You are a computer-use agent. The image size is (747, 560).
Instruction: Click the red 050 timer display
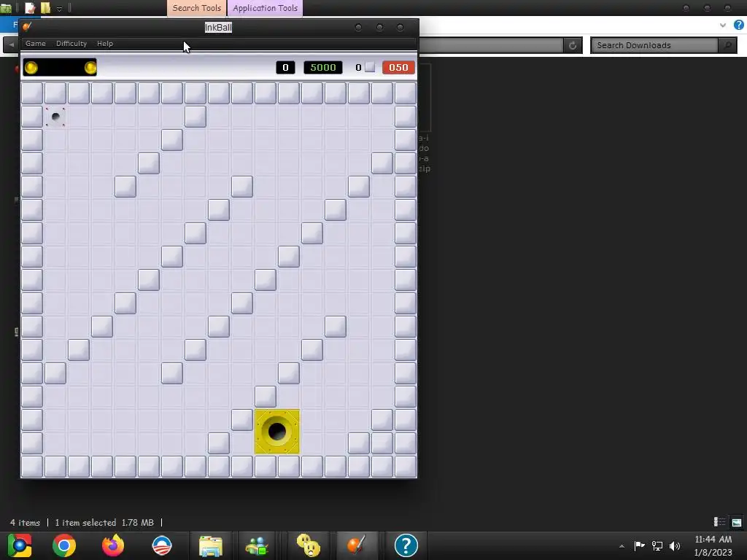tap(398, 68)
